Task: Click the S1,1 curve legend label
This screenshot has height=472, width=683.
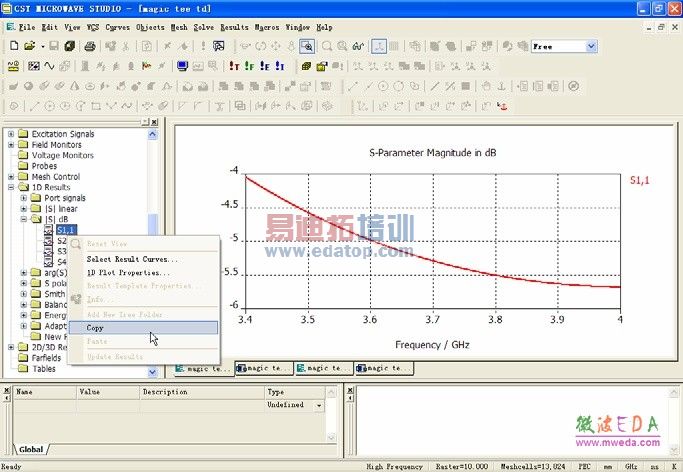Action: click(639, 180)
